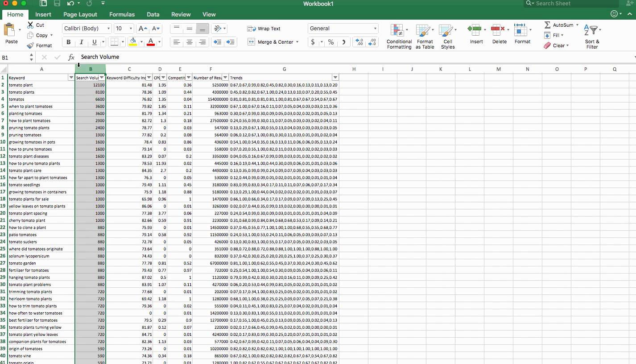Image resolution: width=636 pixels, height=364 pixels.
Task: Open the Keyword column filter dropdown
Action: coord(70,78)
